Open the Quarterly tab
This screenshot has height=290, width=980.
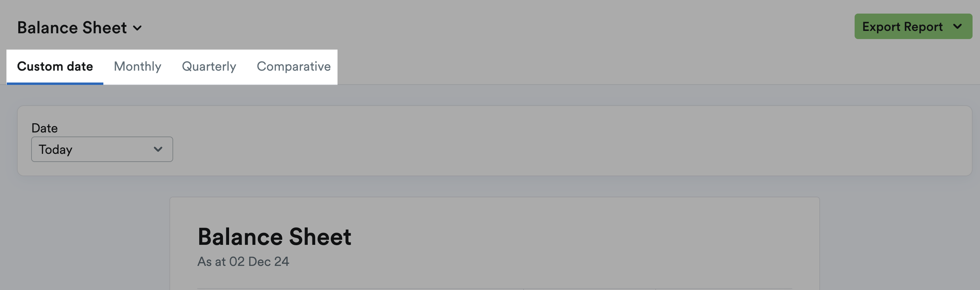(x=209, y=67)
